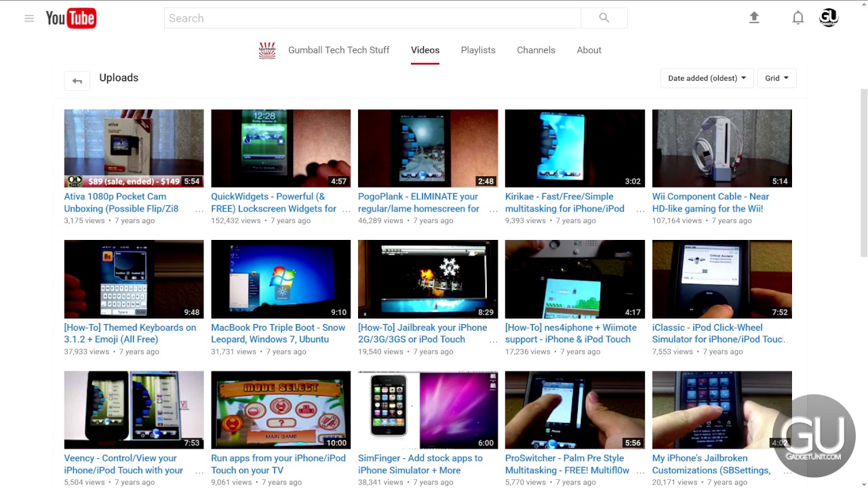Play the QuickWidgets 4:57 thumbnail
This screenshot has width=868, height=488.
(x=281, y=148)
